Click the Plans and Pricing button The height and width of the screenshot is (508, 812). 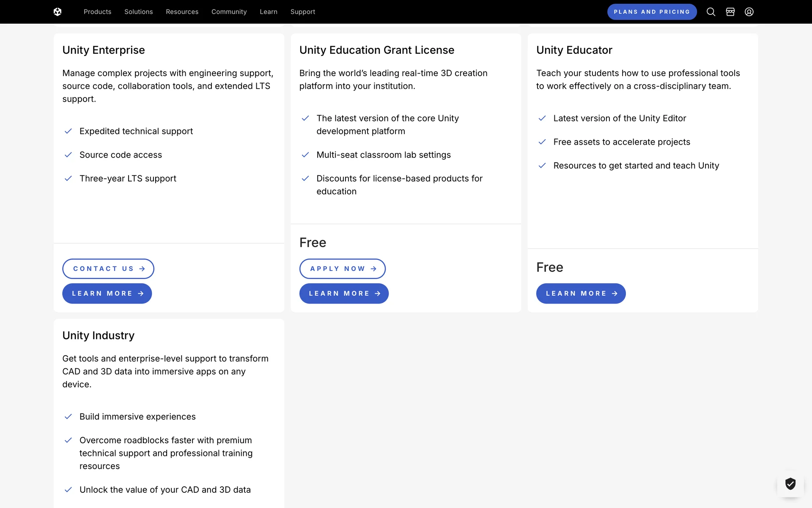pyautogui.click(x=652, y=12)
